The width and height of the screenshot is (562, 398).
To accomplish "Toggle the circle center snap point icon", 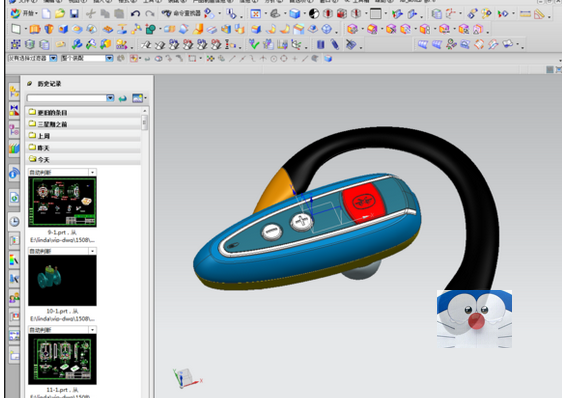I will (x=274, y=58).
